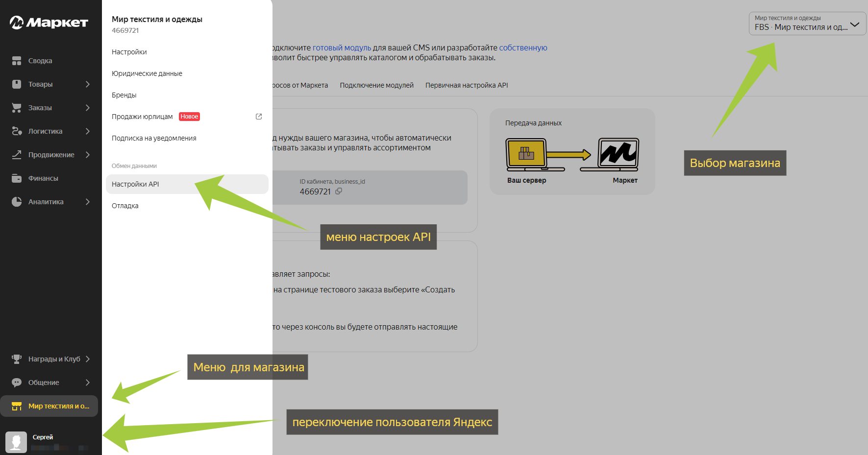Switch to Подключение модулей tab
The image size is (868, 455).
pyautogui.click(x=377, y=85)
